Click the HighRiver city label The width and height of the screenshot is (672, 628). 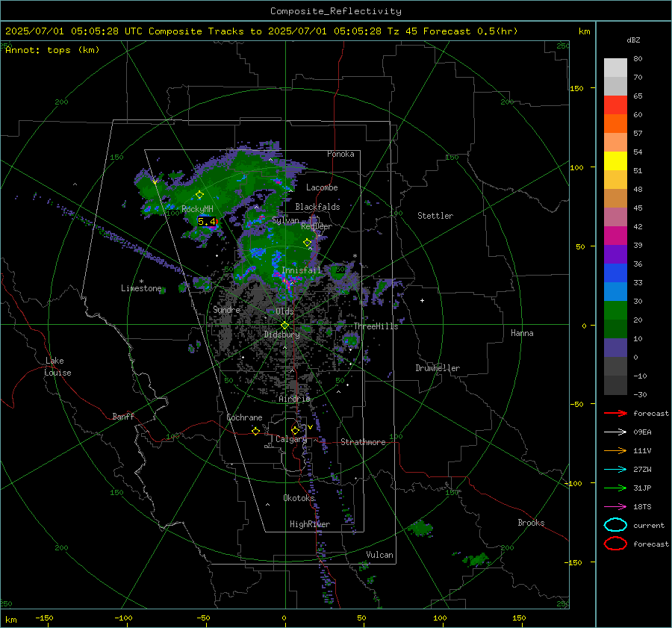coord(310,524)
